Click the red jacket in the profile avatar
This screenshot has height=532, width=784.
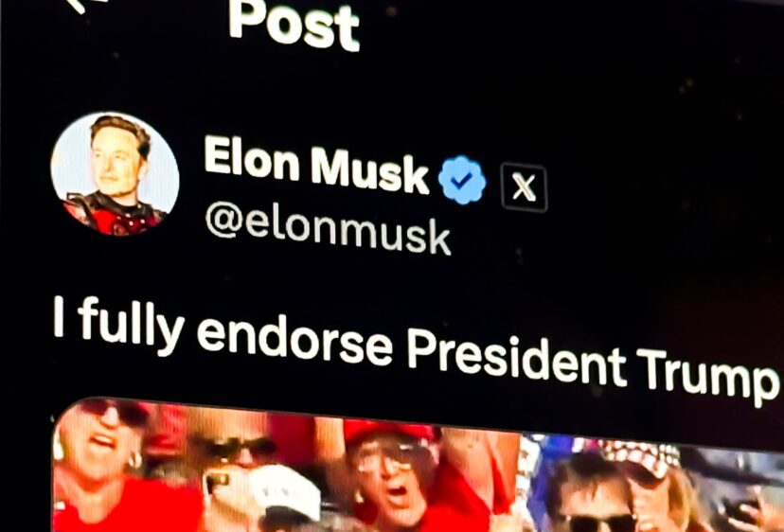113,216
